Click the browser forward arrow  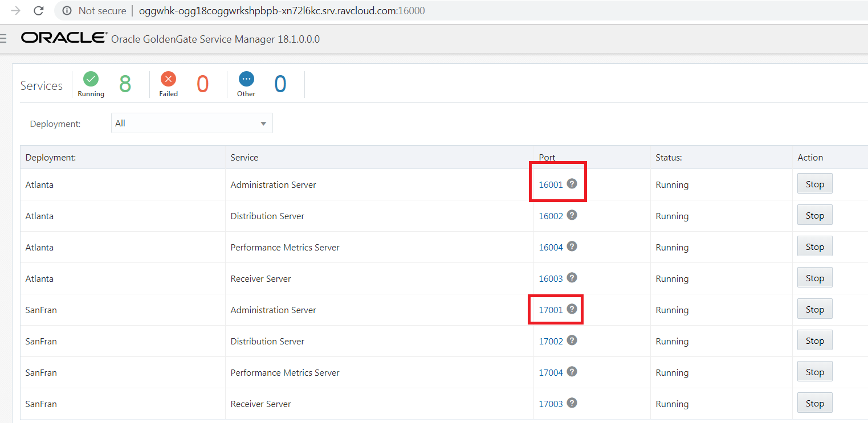pos(16,10)
